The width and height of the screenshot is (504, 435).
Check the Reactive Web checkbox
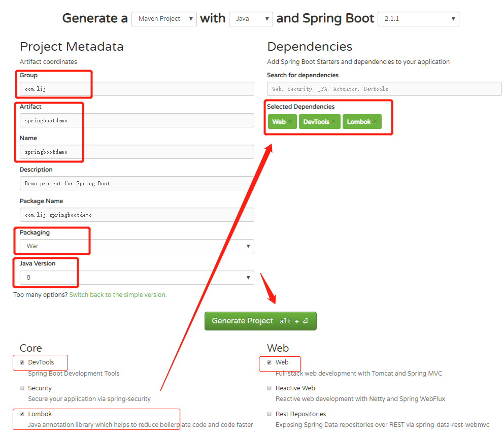[269, 388]
